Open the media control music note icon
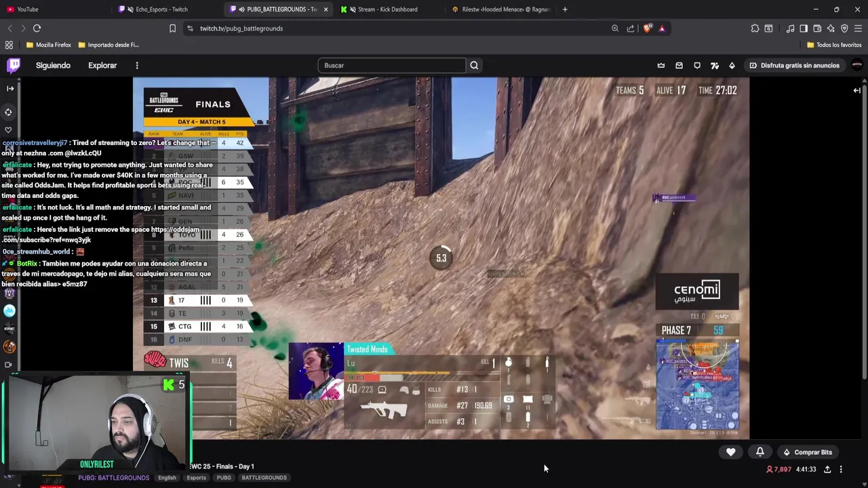 click(x=790, y=28)
